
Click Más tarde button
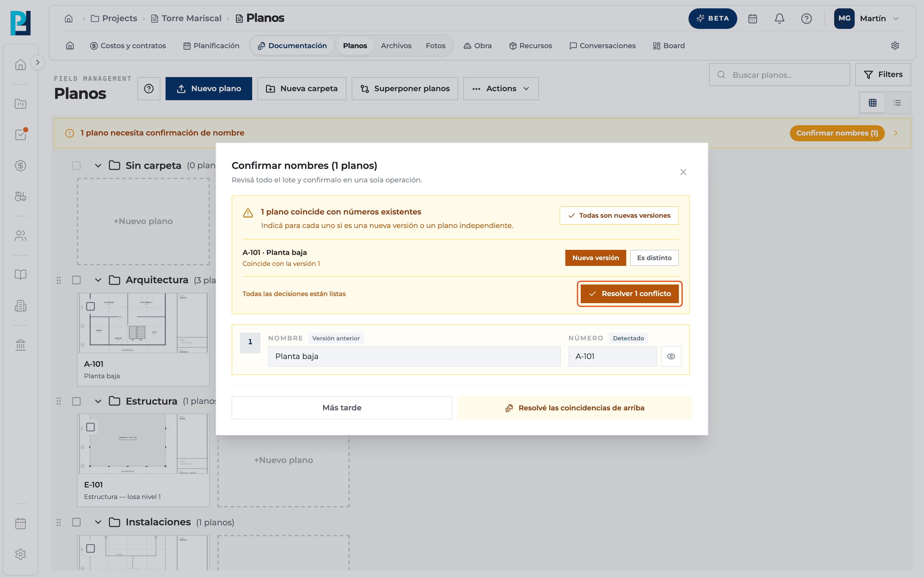coord(342,407)
